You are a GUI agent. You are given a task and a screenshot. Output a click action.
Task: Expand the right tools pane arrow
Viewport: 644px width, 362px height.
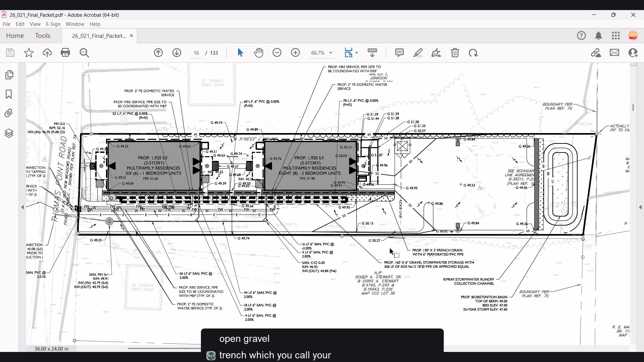click(x=641, y=207)
